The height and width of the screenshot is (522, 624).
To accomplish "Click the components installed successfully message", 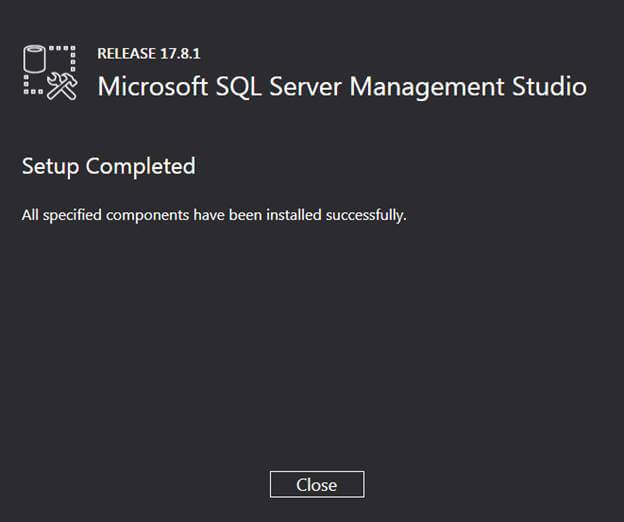I will [x=214, y=215].
